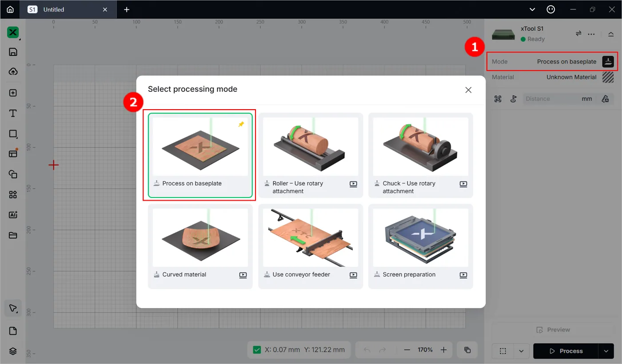This screenshot has width=622, height=364.
Task: Zoom in with plus button
Action: click(x=443, y=350)
